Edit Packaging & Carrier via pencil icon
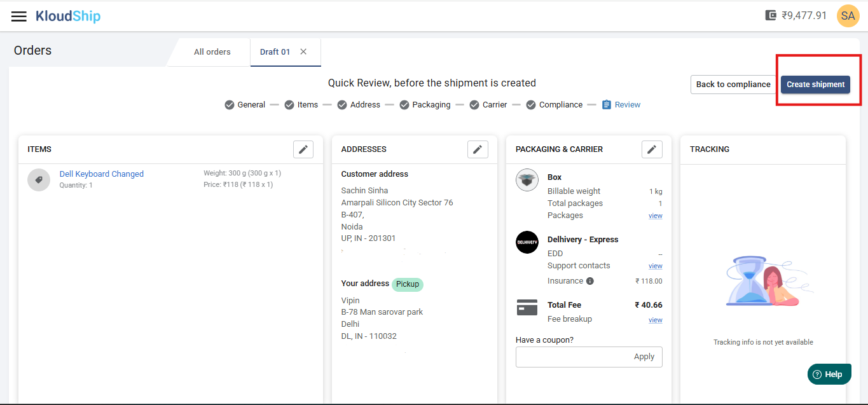Viewport: 868px width, 405px height. point(652,149)
